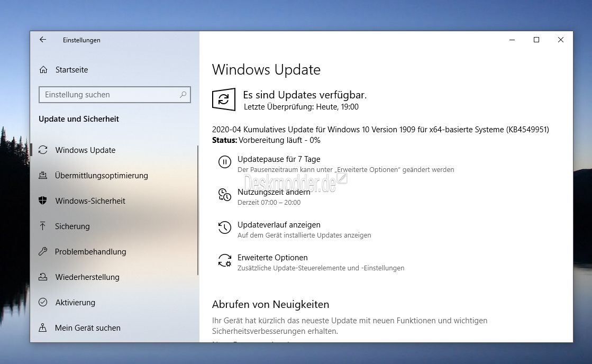
Task: Click the 'Derzeit 07:00 – 20:00' text
Action: [x=269, y=203]
